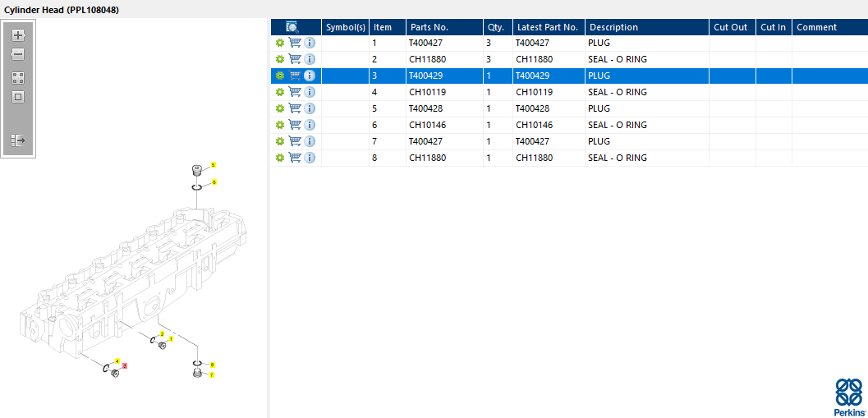The width and height of the screenshot is (868, 418).
Task: Click the Cut In column header
Action: coord(774,27)
